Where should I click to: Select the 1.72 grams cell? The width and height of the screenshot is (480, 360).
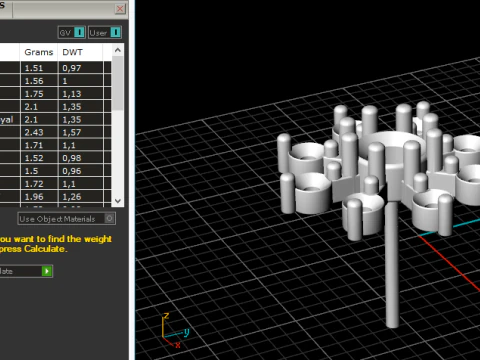(39, 184)
